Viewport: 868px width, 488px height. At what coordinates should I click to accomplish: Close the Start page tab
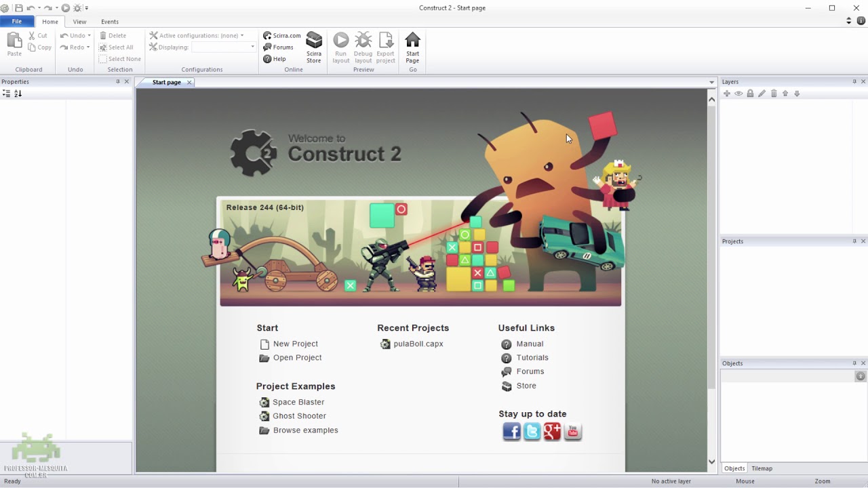[x=189, y=82]
